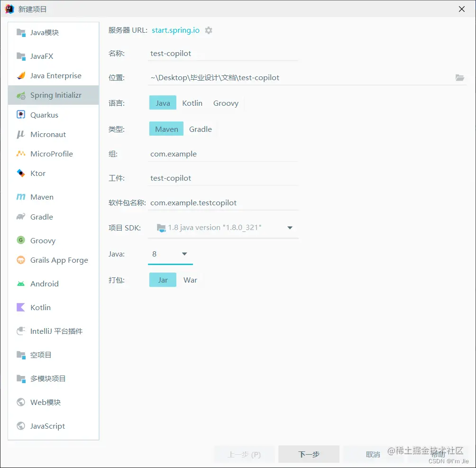Select Gradle project type label in sidebar
Viewport: 476px width, 468px height.
click(x=42, y=217)
